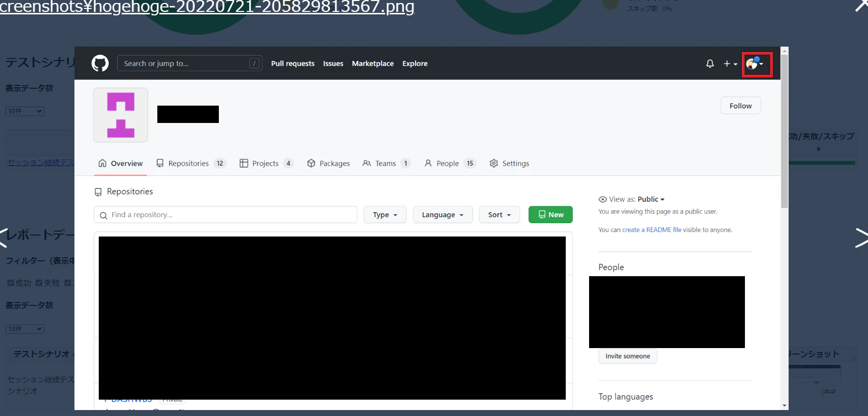Open the hogehoge screenshot filename link

(207, 7)
